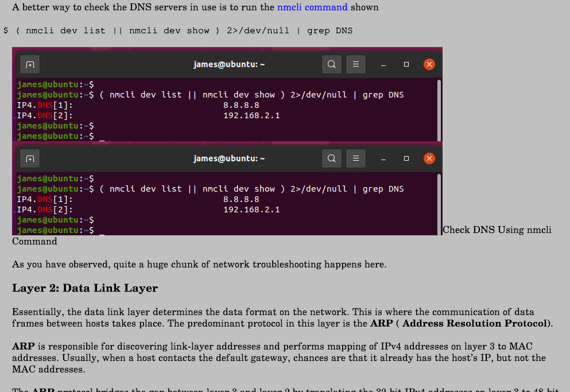The image size is (570, 392).
Task: Click 192.168.2.1 in the upper terminal
Action: [251, 115]
